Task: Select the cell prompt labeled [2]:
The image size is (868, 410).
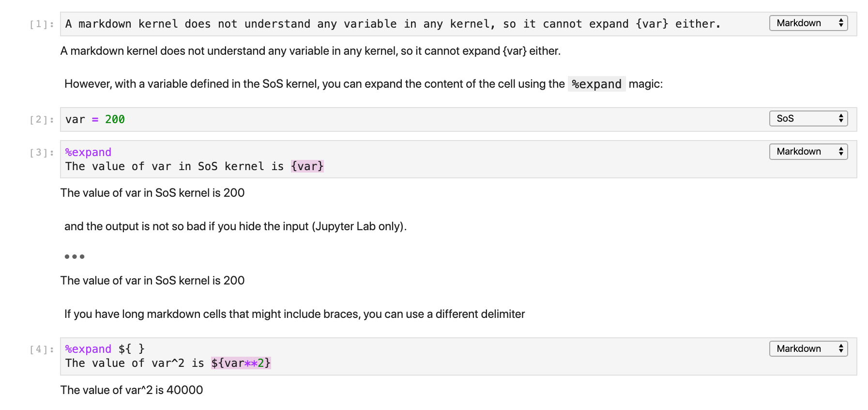Action: coord(42,120)
